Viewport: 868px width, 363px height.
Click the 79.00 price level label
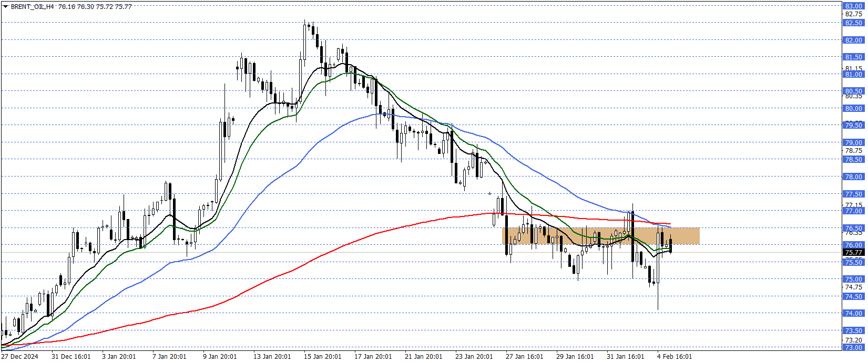pos(853,142)
